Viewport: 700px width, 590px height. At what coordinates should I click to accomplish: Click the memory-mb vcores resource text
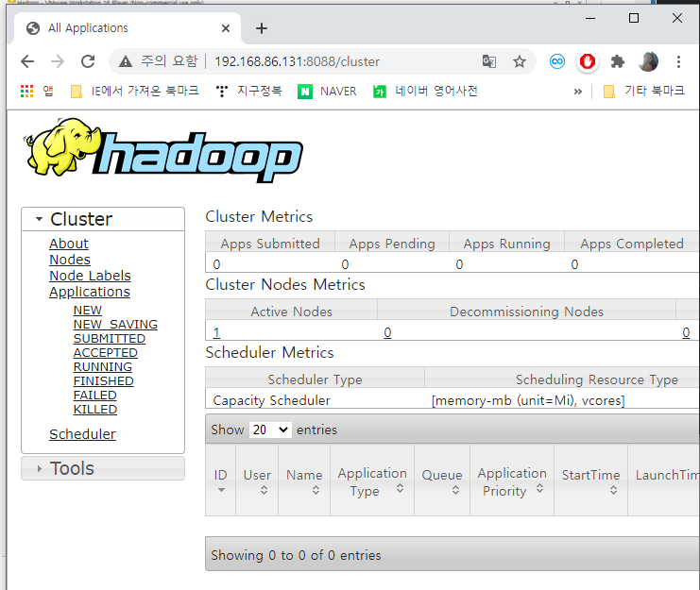pyautogui.click(x=528, y=400)
